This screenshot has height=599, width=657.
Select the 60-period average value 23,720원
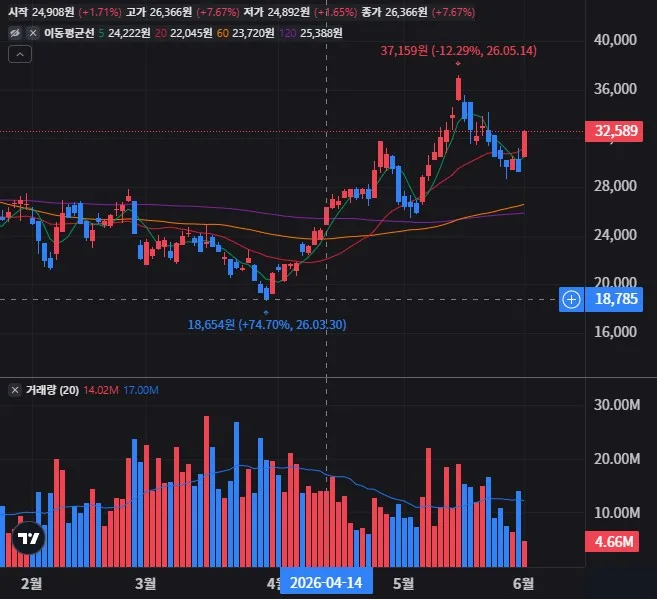click(253, 33)
